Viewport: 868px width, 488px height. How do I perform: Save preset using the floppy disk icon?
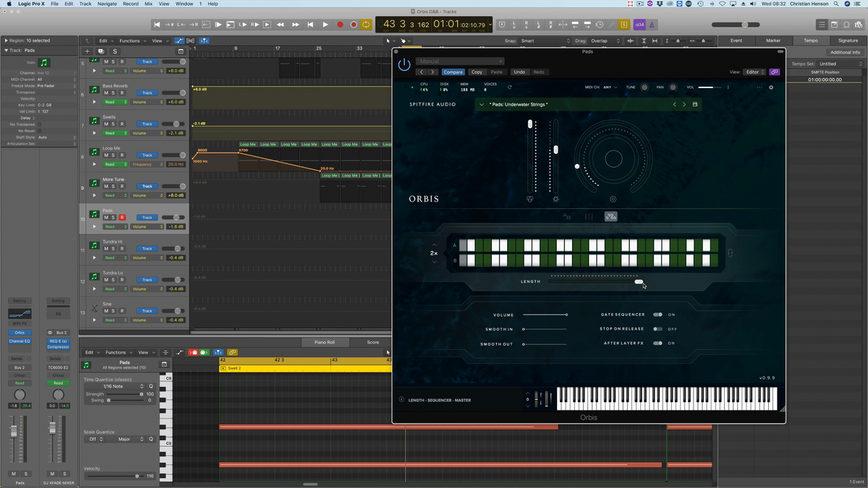coord(695,105)
